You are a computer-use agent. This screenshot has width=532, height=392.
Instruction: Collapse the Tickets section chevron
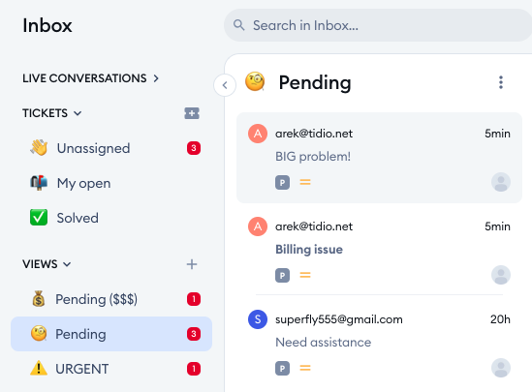78,113
